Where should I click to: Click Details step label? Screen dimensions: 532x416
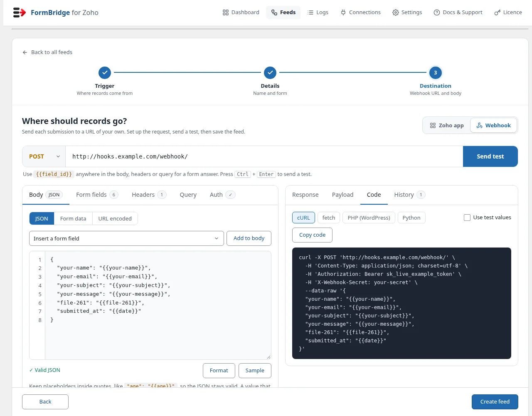coord(270,86)
